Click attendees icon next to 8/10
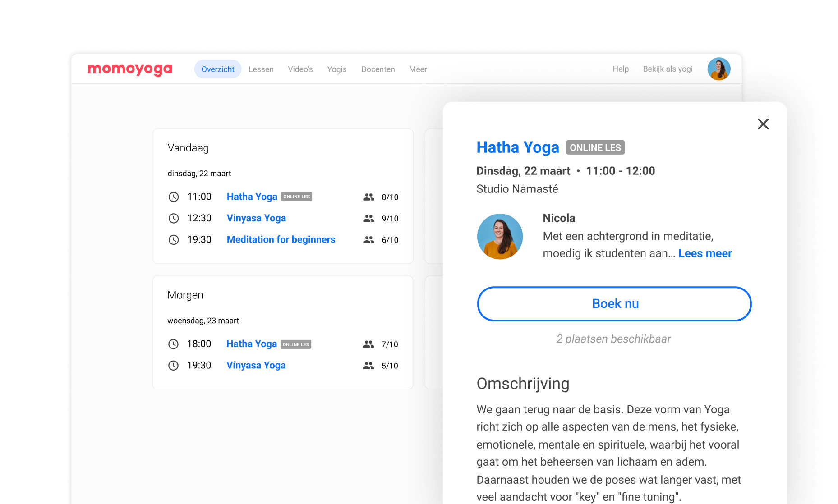This screenshot has width=838, height=504. [x=368, y=197]
